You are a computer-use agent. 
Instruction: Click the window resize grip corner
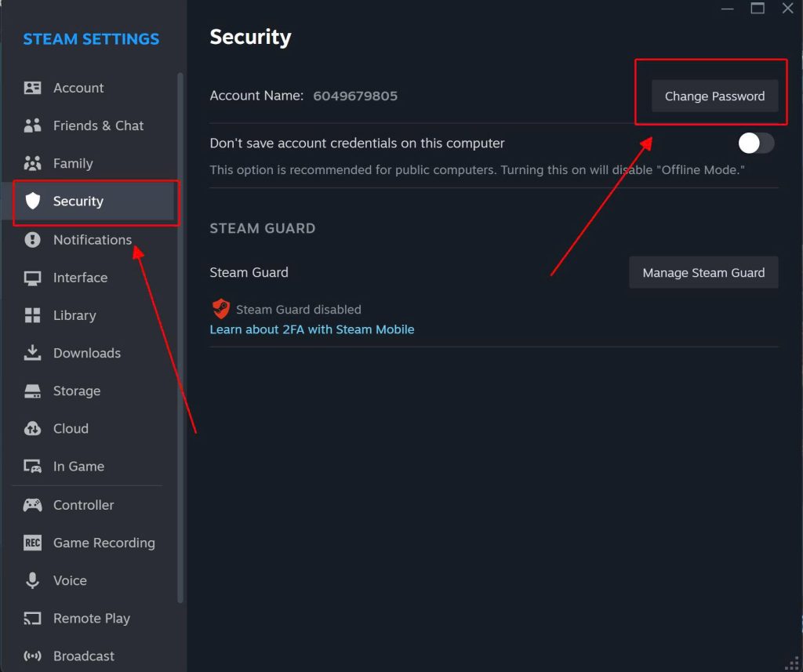pos(794,663)
